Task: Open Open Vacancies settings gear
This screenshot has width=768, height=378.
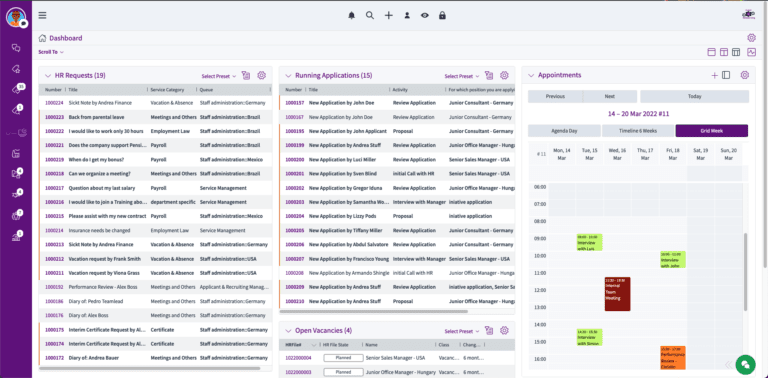Action: click(504, 331)
